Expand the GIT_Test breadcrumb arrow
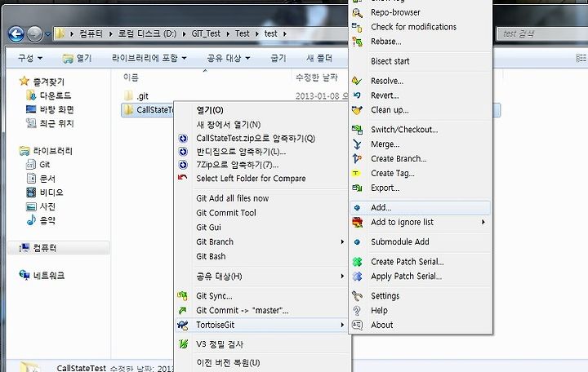588x372 pixels. [228, 34]
